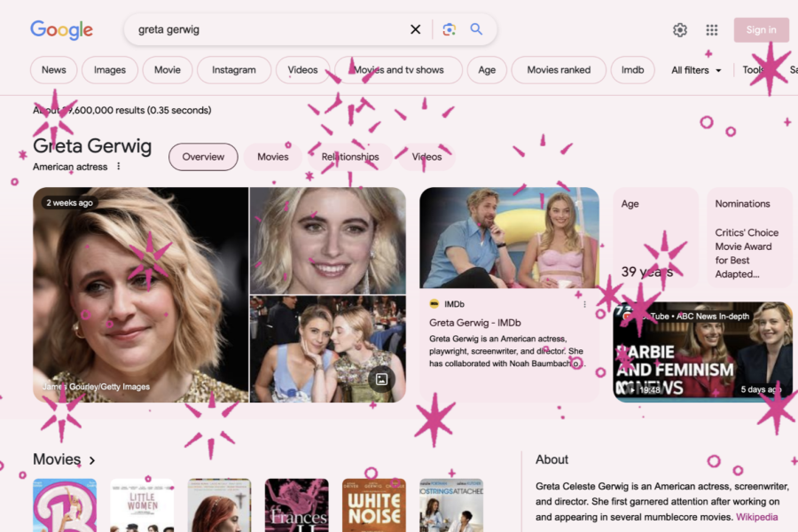Expand the All filters dropdown
The height and width of the screenshot is (532, 798).
[x=696, y=70]
